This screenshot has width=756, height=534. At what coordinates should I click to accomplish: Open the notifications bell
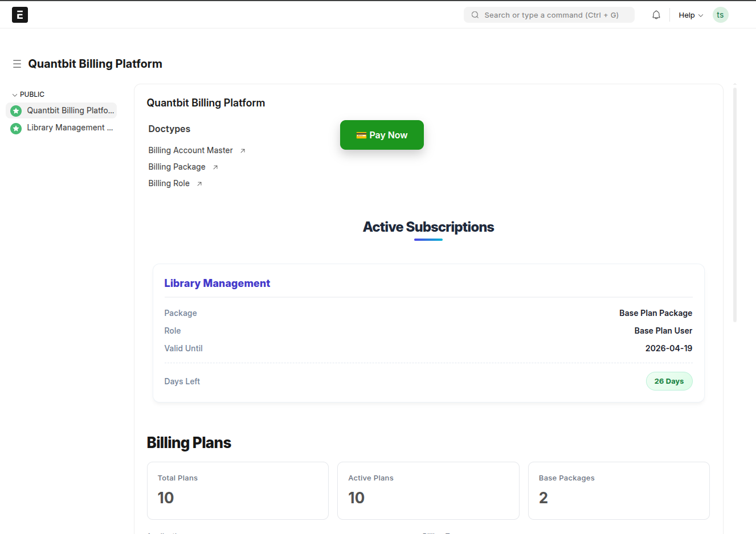[x=656, y=15]
